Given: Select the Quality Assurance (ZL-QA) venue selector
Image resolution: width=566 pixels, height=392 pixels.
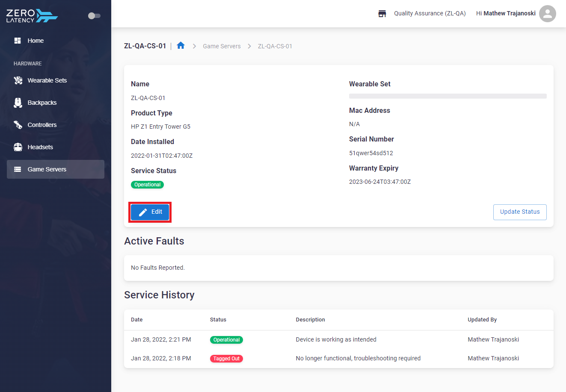Looking at the screenshot, I should (430, 13).
